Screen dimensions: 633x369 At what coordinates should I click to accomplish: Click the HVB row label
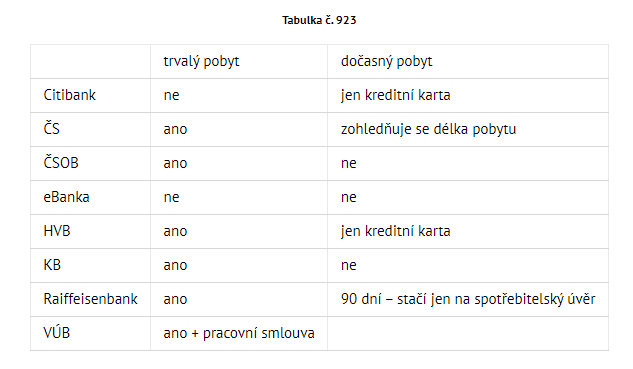point(57,231)
